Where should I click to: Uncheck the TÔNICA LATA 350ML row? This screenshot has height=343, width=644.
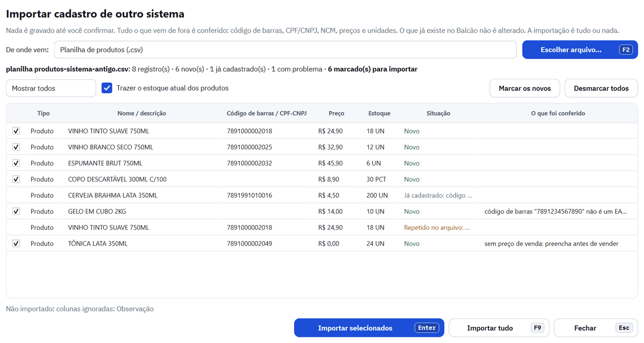[x=16, y=243]
